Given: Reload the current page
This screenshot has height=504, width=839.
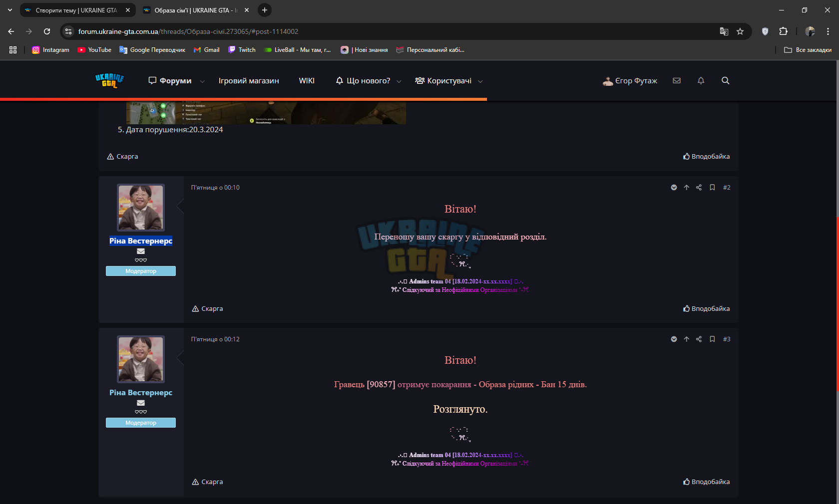Looking at the screenshot, I should coord(47,31).
